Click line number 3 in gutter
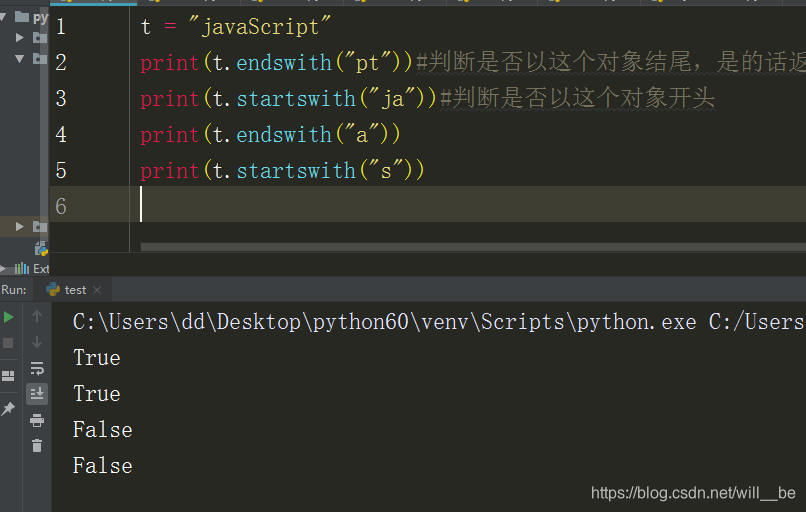Viewport: 806px width, 512px height. [x=61, y=98]
